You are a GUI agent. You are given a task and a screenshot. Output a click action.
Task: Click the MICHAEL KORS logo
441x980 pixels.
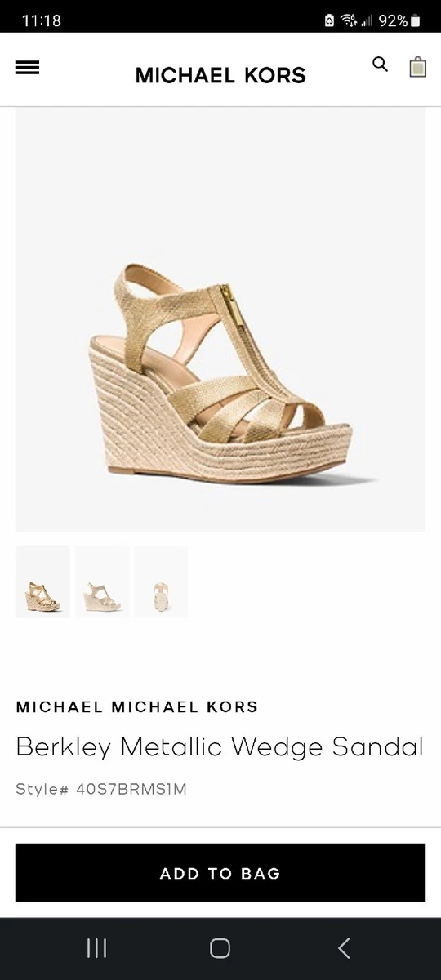pyautogui.click(x=220, y=75)
